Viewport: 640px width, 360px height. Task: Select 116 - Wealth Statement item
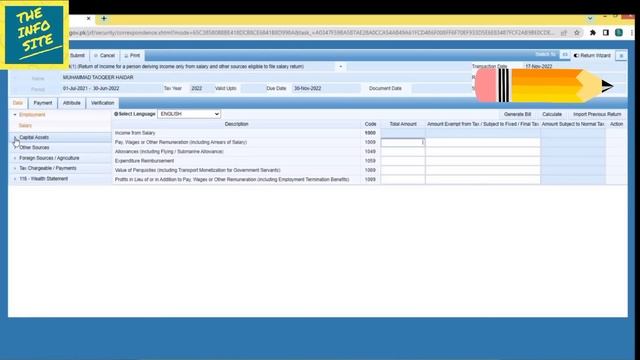click(x=44, y=179)
